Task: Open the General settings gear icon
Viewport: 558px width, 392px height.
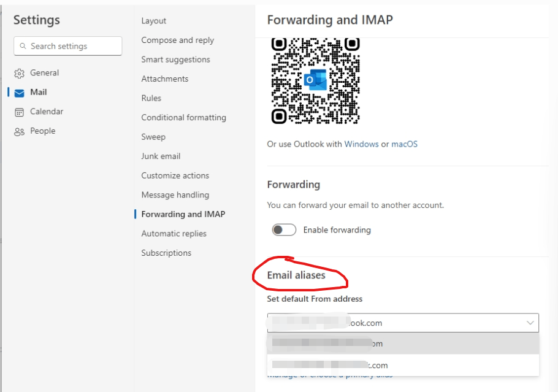Action: click(20, 72)
